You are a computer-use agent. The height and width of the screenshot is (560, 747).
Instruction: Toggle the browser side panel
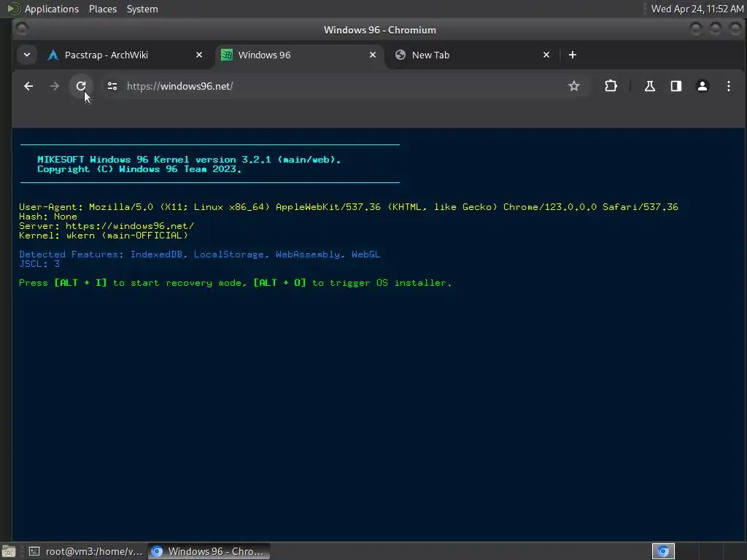pos(676,86)
